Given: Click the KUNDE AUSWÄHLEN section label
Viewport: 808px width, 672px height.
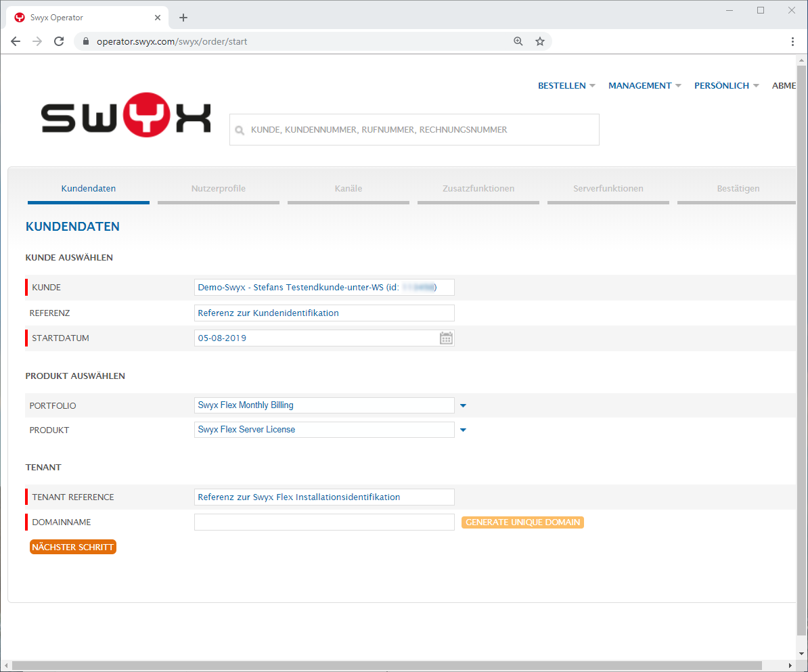Looking at the screenshot, I should tap(69, 257).
